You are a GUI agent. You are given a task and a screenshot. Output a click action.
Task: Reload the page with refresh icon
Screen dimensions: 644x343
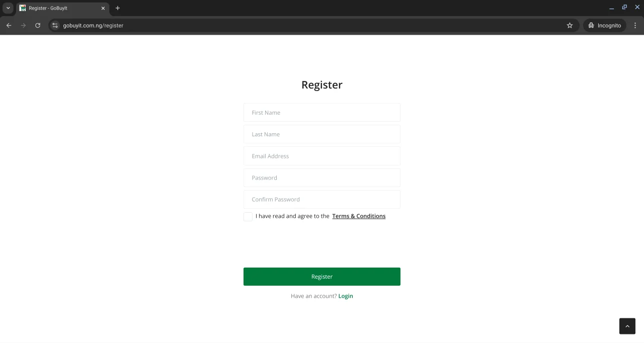(38, 25)
